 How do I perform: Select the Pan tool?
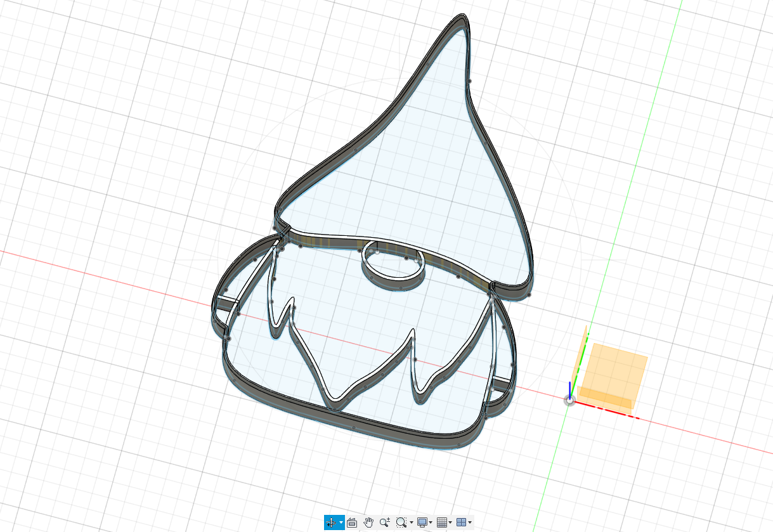(368, 522)
